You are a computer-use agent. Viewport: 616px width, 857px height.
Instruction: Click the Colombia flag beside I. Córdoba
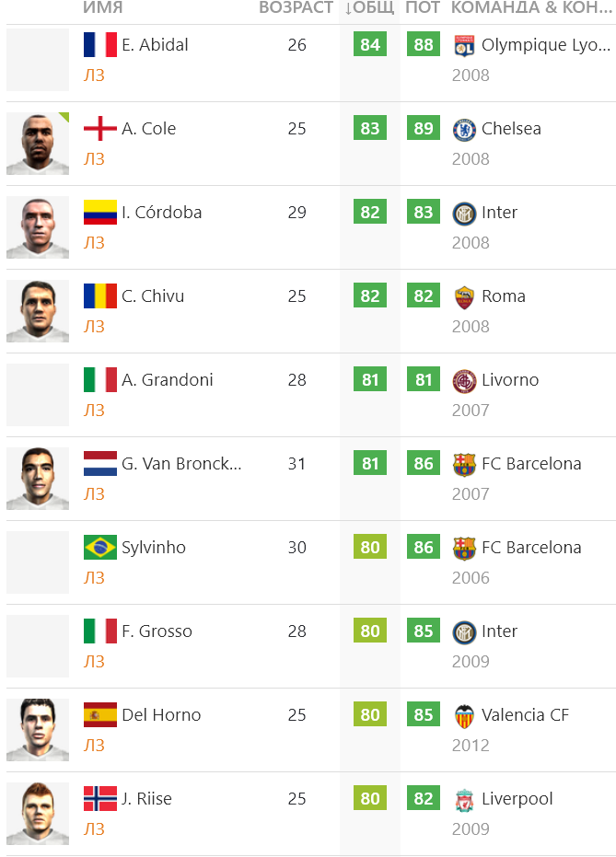(x=100, y=212)
